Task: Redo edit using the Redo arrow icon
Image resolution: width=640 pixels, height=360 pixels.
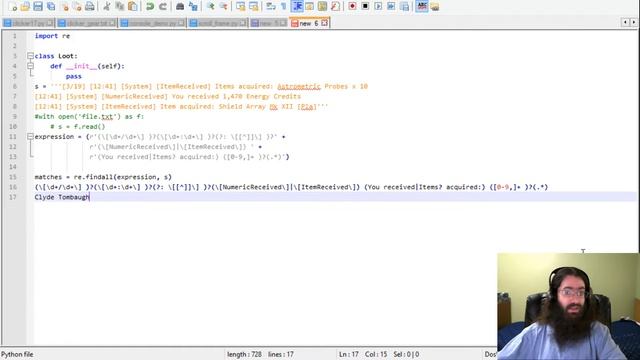Action: tap(163, 7)
